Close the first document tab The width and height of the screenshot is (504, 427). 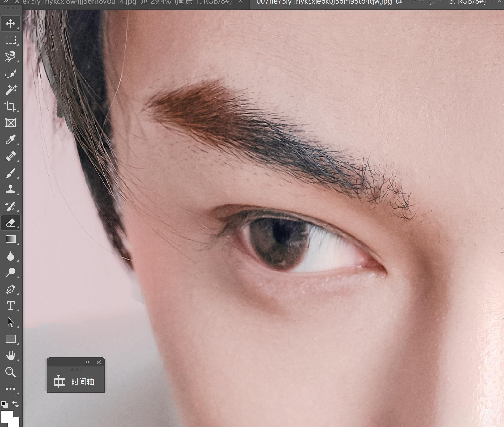(x=240, y=2)
